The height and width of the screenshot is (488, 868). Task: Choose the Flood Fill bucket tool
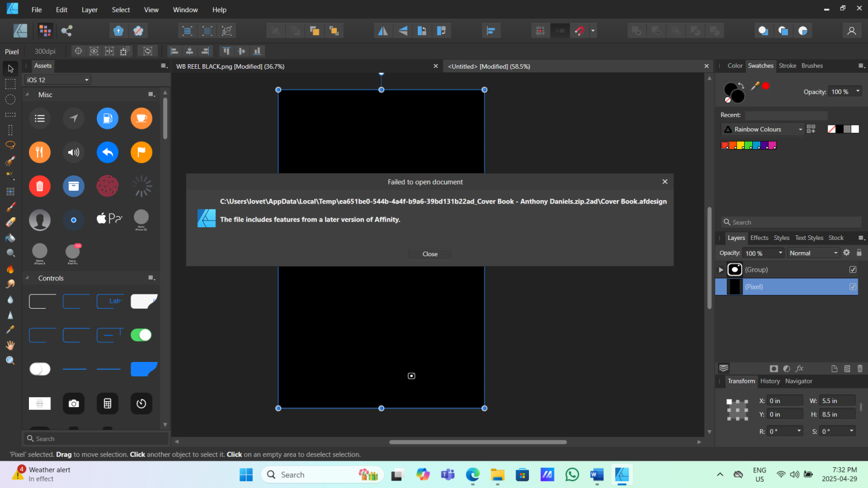point(10,238)
